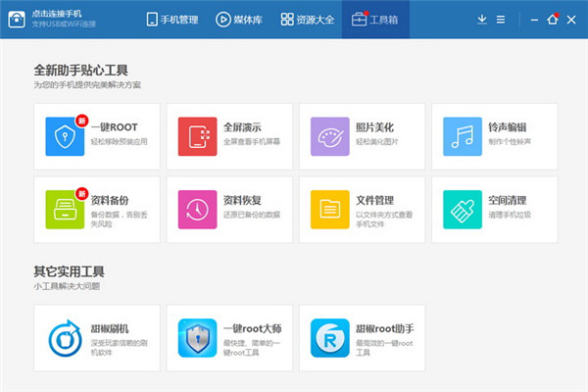Click the phone camera logo icon
Viewport: 588px width, 392px height.
18,19
